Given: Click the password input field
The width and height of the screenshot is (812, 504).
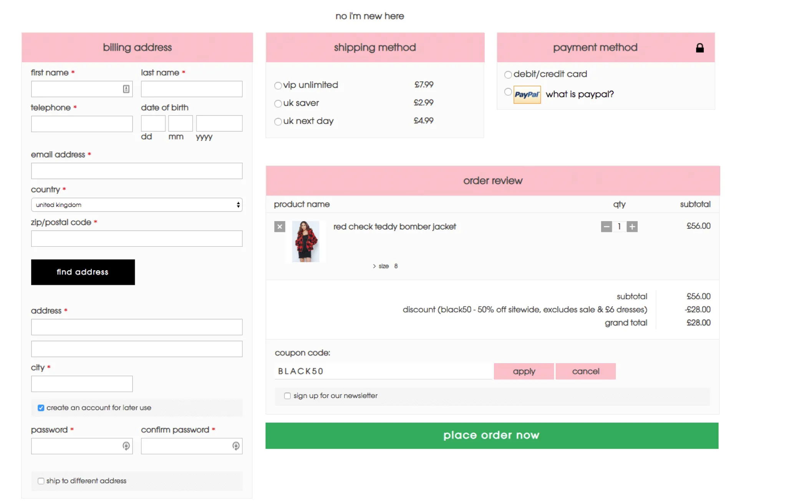Looking at the screenshot, I should pos(82,446).
